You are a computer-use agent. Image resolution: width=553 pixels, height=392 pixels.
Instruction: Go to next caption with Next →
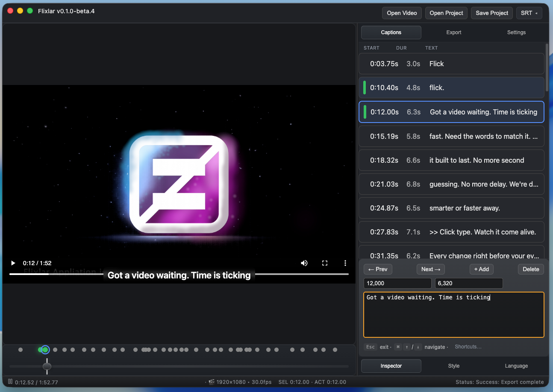[430, 269]
